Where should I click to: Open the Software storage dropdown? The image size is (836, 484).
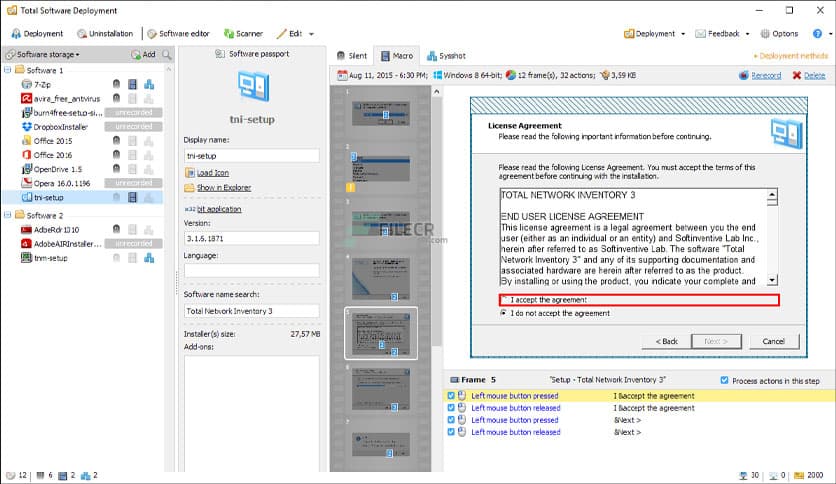click(43, 54)
